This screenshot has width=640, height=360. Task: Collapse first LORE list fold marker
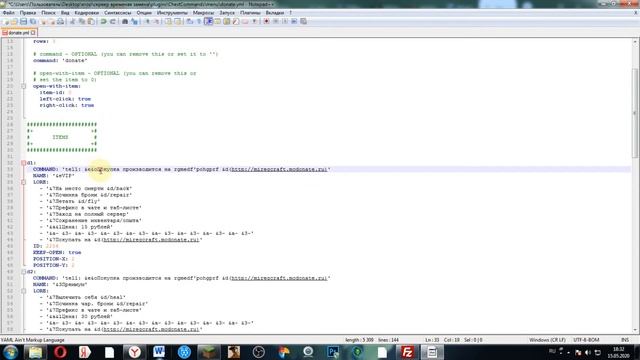click(x=23, y=182)
